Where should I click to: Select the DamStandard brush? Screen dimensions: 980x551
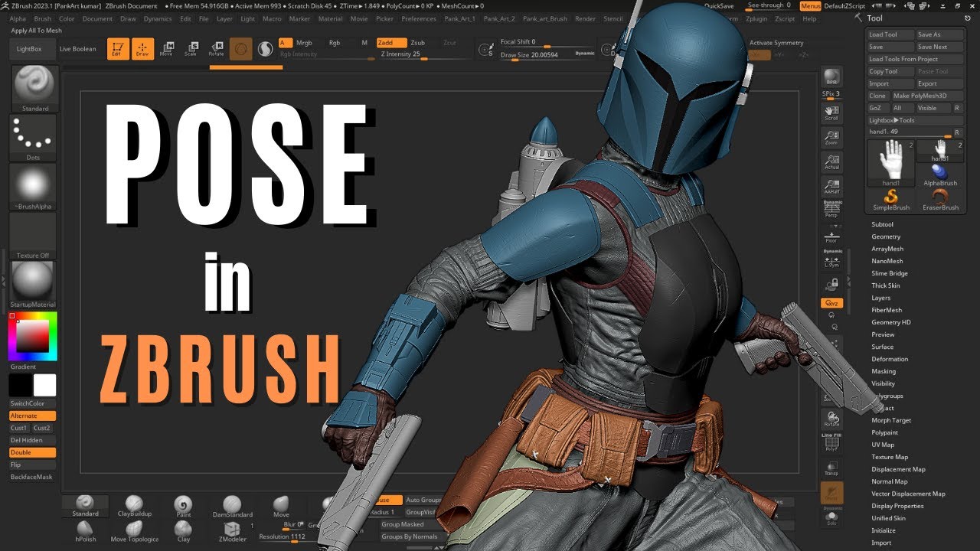coord(232,506)
